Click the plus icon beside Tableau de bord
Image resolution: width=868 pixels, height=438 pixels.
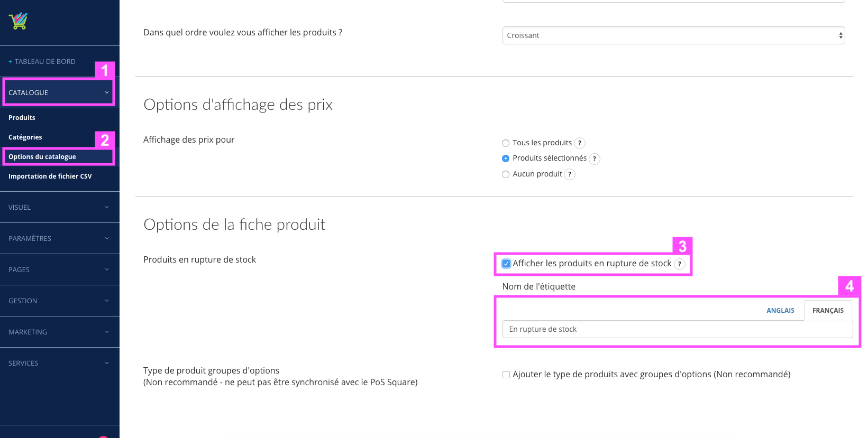point(10,62)
